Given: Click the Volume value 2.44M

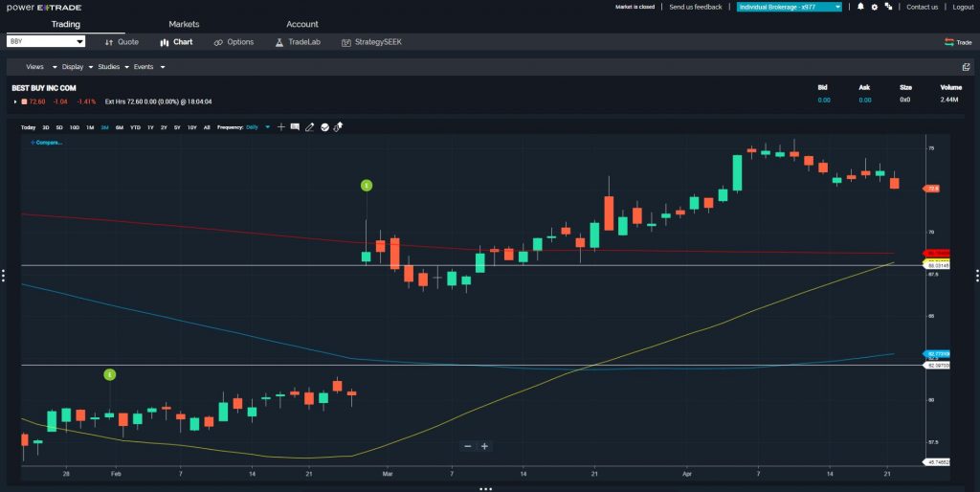Looking at the screenshot, I should 950,100.
